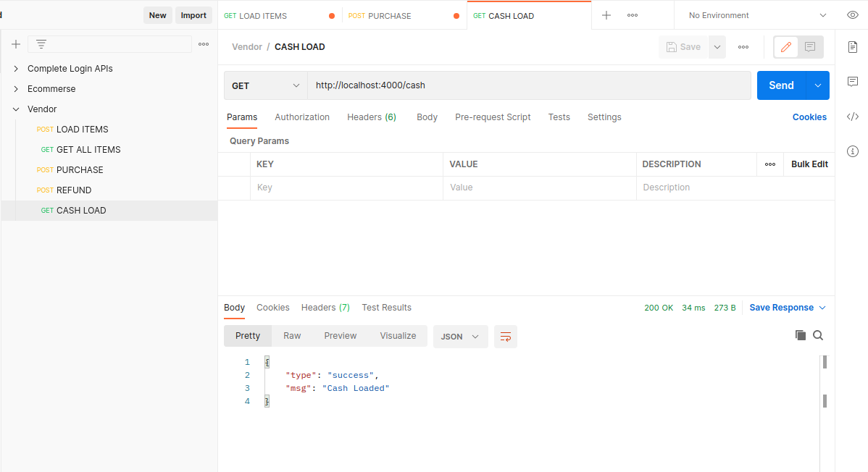The width and height of the screenshot is (868, 472).
Task: Open Params request tab
Action: 242,117
